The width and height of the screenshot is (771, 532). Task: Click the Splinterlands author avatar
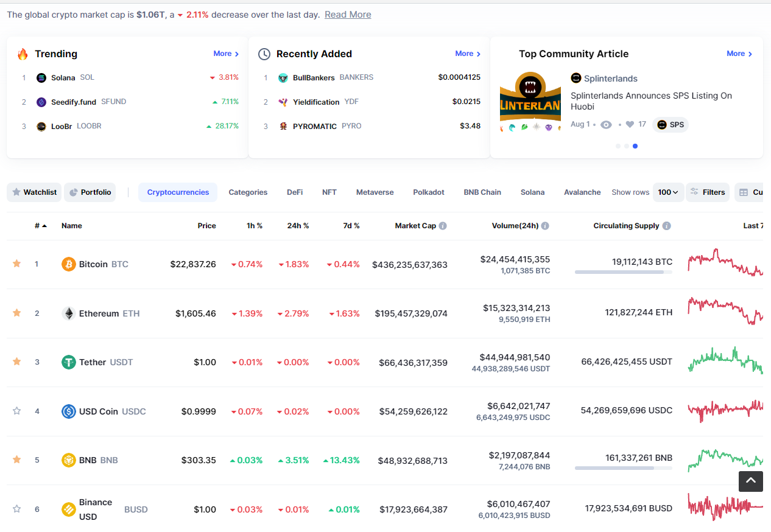coord(576,78)
